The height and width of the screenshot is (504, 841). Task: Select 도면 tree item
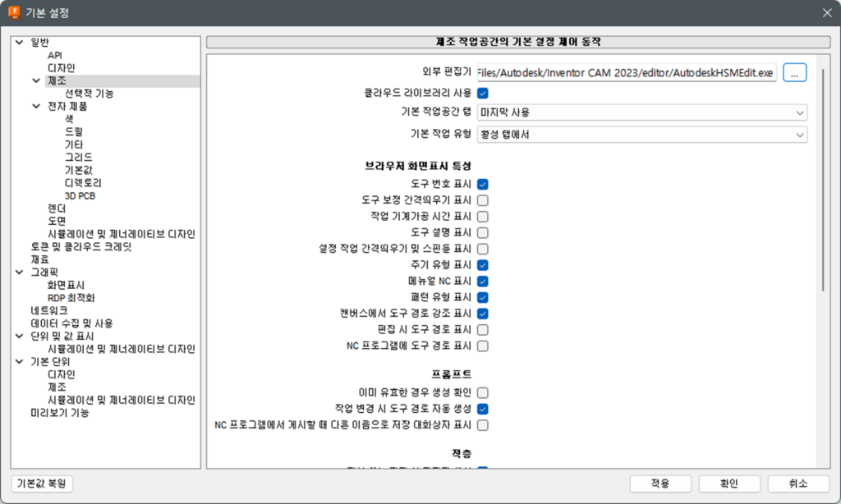57,222
